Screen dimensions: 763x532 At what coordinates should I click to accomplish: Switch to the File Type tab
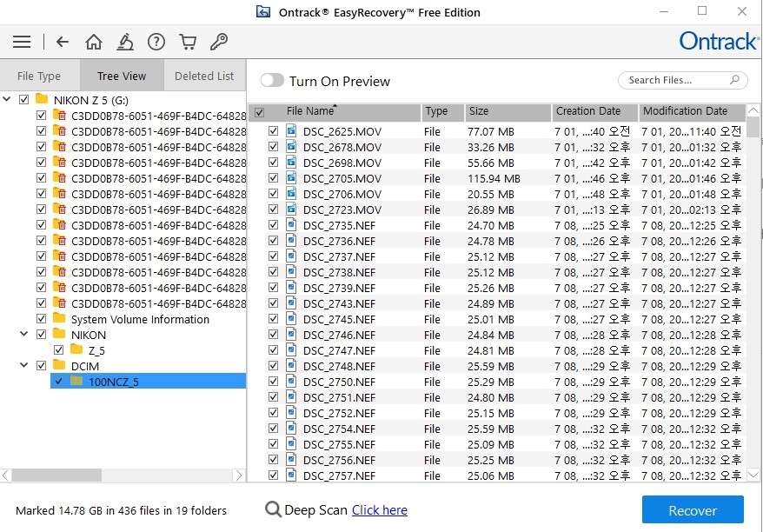pyautogui.click(x=39, y=76)
